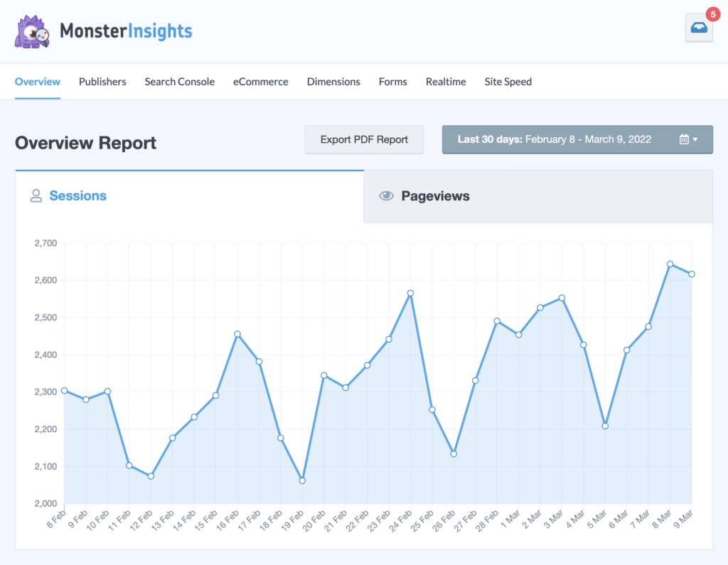
Task: Switch back to the Sessions view
Action: click(77, 195)
